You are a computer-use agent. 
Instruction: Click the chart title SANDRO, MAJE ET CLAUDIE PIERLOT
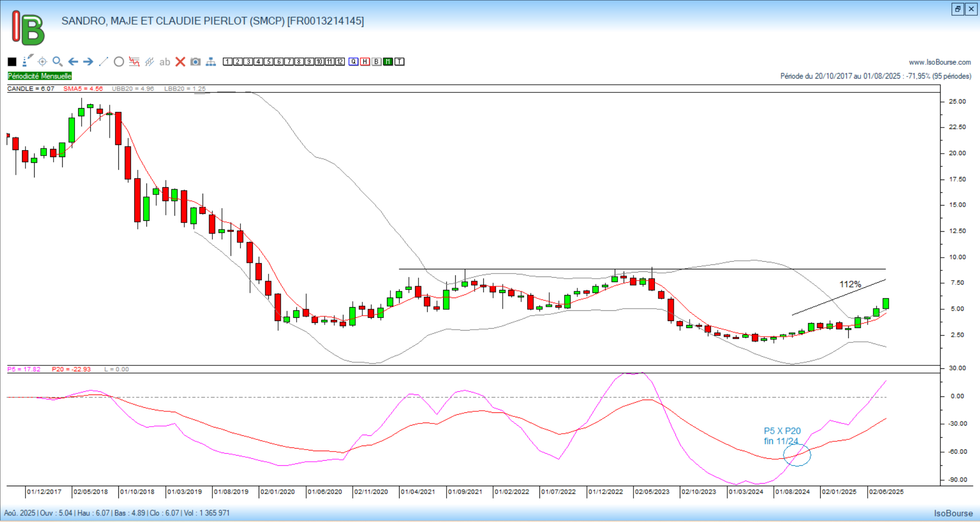tap(213, 21)
